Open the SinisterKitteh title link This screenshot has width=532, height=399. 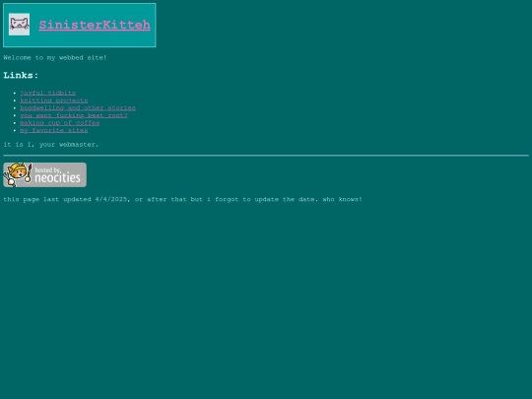click(x=95, y=25)
